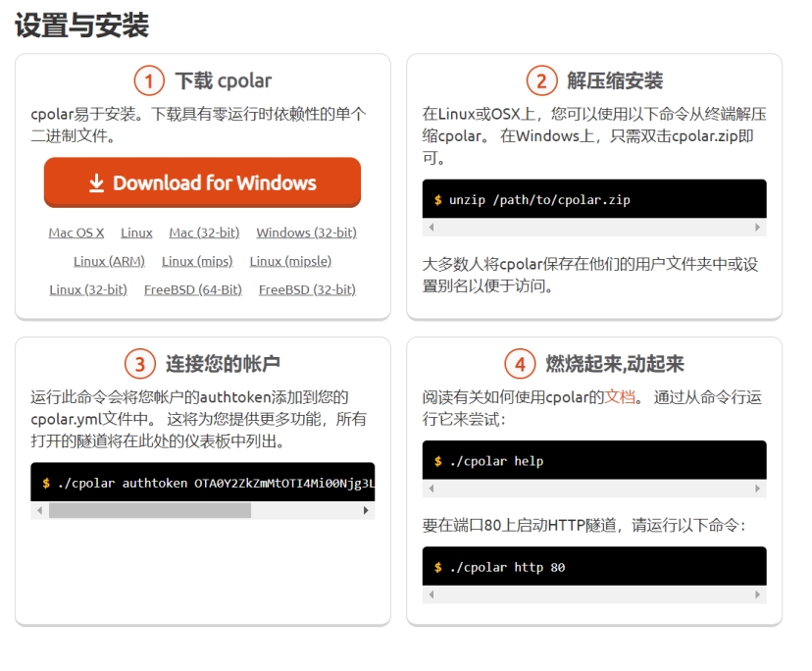This screenshot has width=812, height=671.
Task: Click right scroll arrow under cpolar help command
Action: coord(758,489)
